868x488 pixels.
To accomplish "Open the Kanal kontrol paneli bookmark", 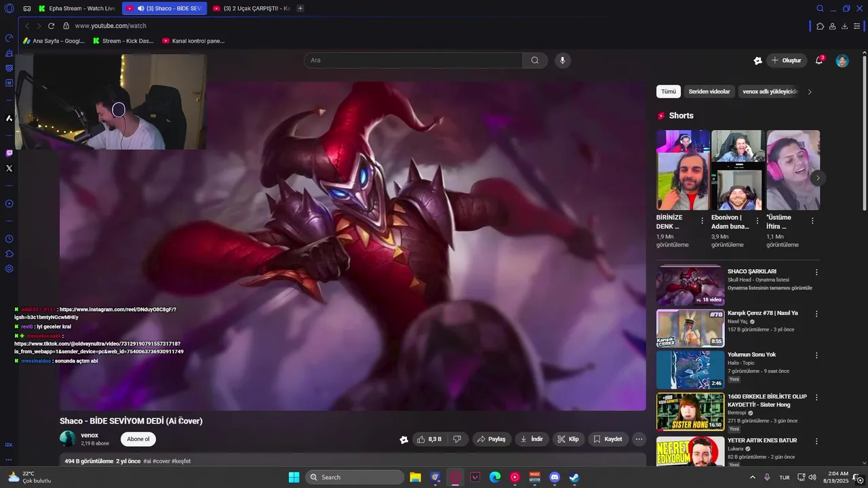I will [x=193, y=41].
